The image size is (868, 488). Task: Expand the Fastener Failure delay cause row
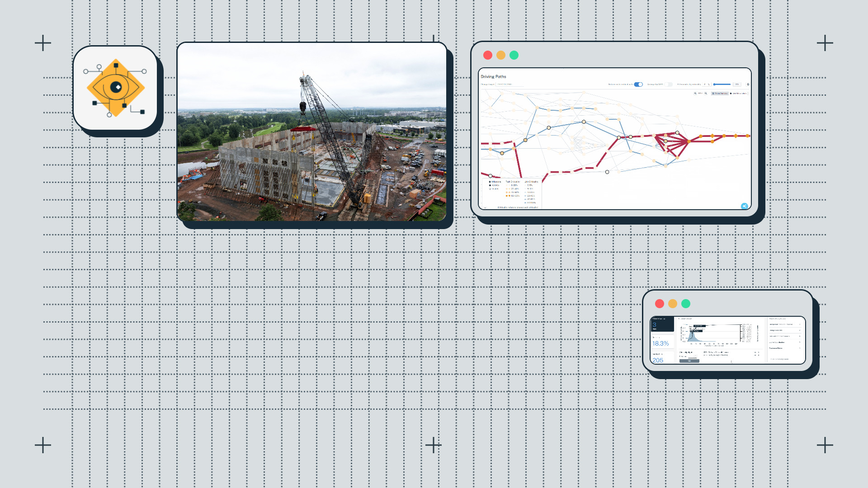tap(785, 348)
